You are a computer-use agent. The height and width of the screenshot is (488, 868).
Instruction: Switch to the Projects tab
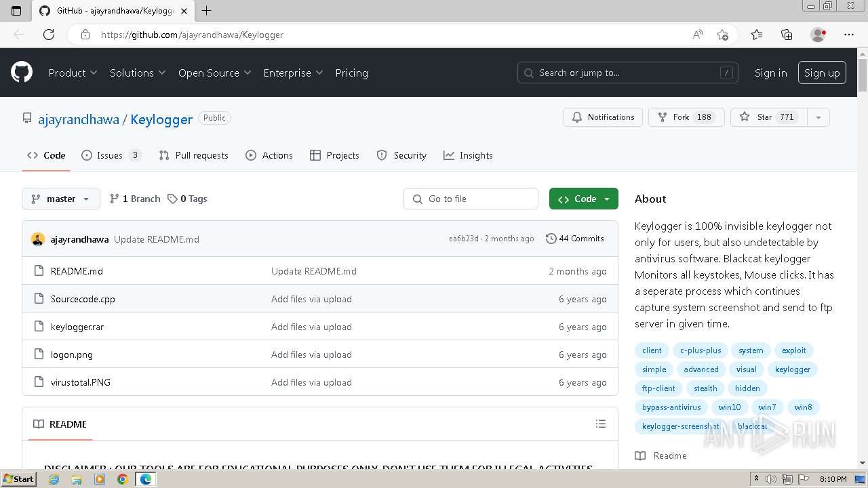point(334,155)
